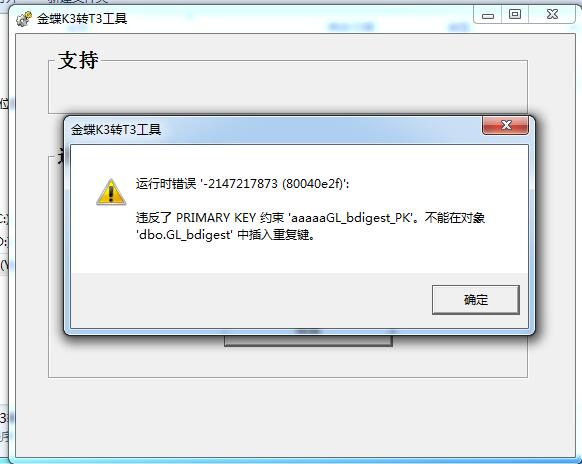Restore down the main tool window
Screen dimensions: 582x464
click(515, 14)
